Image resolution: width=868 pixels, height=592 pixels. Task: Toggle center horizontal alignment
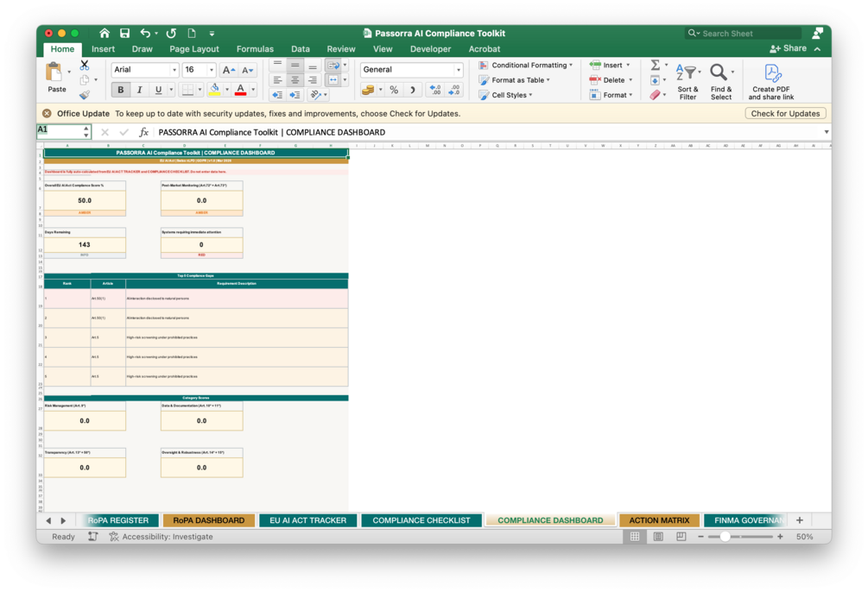pyautogui.click(x=295, y=80)
